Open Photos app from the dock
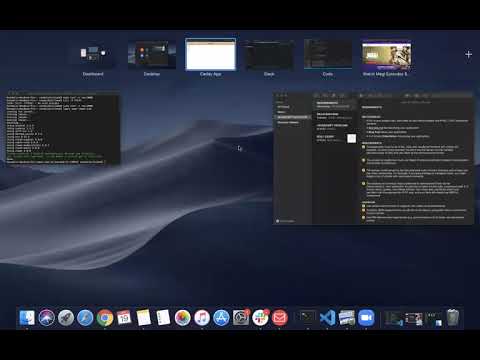480x360 pixels. point(182,318)
